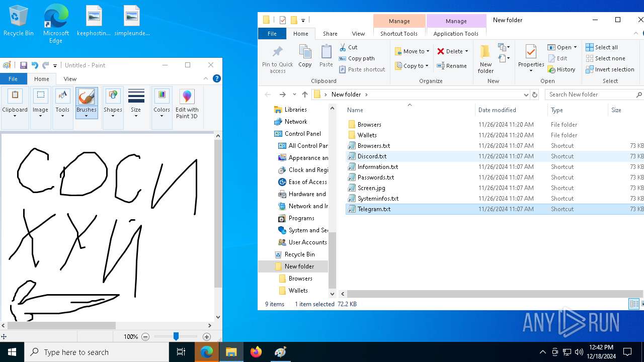The width and height of the screenshot is (644, 362).
Task: Switch to the Home tab in Paint
Action: point(42,79)
